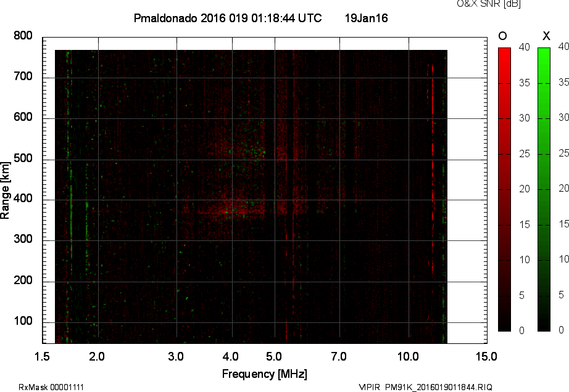Click the X label above the green bar

546,36
